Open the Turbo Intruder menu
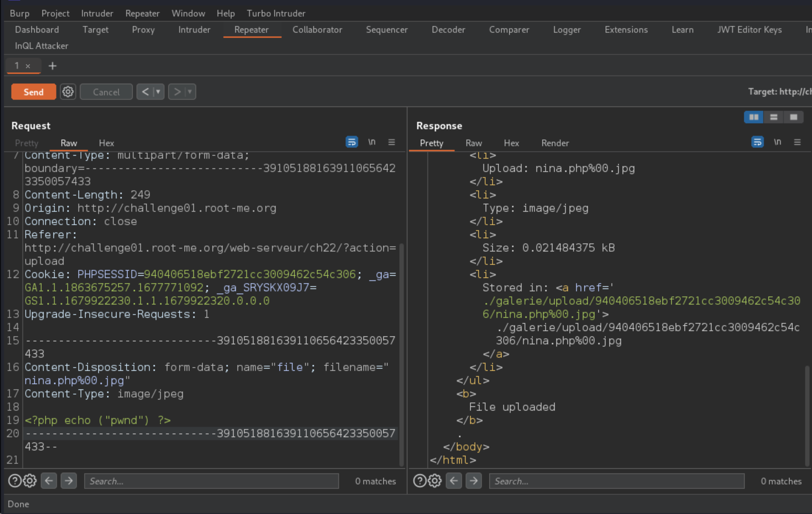The image size is (812, 514). point(276,14)
